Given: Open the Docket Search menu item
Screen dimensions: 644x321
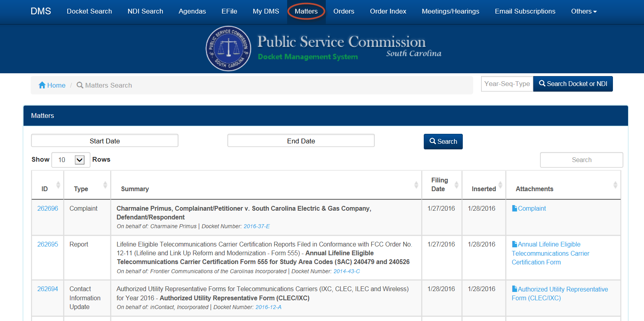Looking at the screenshot, I should 89,12.
